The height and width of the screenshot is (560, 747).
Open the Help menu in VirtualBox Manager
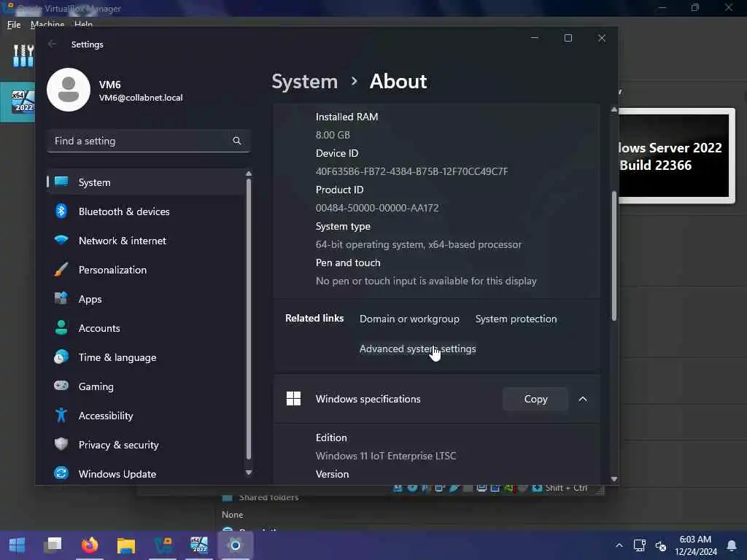click(x=83, y=25)
